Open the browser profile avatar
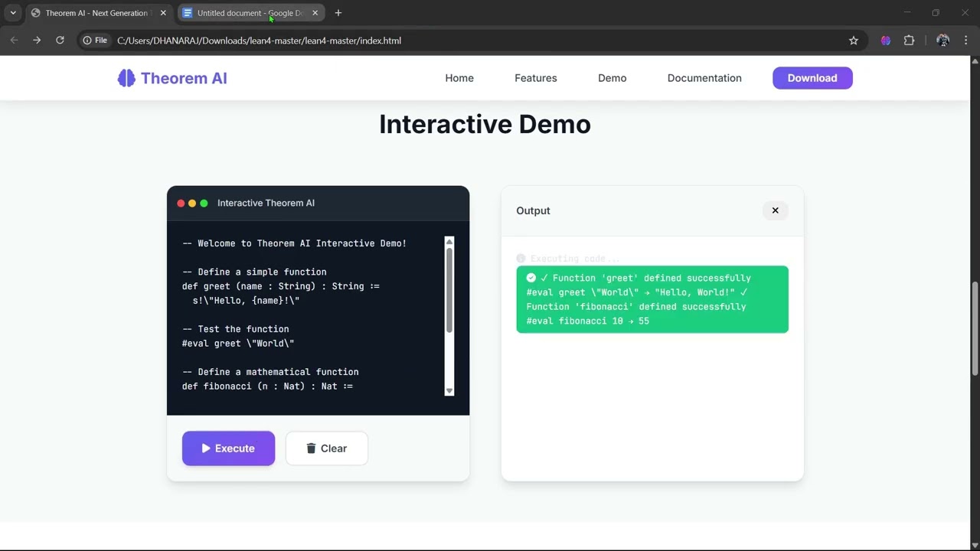 point(943,41)
